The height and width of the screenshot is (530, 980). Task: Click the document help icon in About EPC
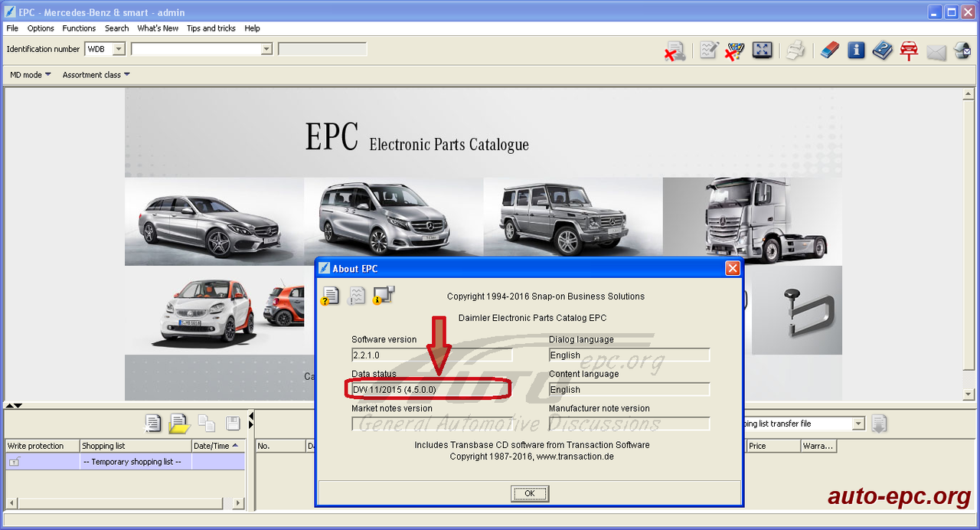pos(330,295)
